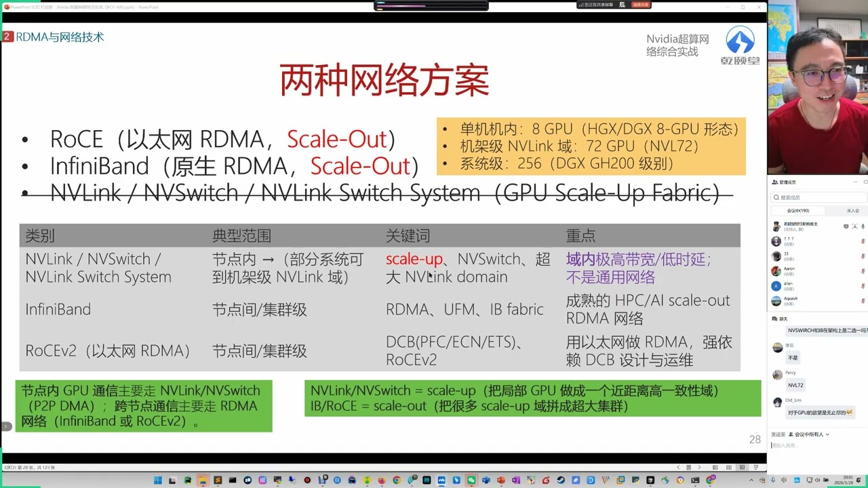The height and width of the screenshot is (488, 868).
Task: Click the slide title 两种网络方案
Action: tap(384, 81)
